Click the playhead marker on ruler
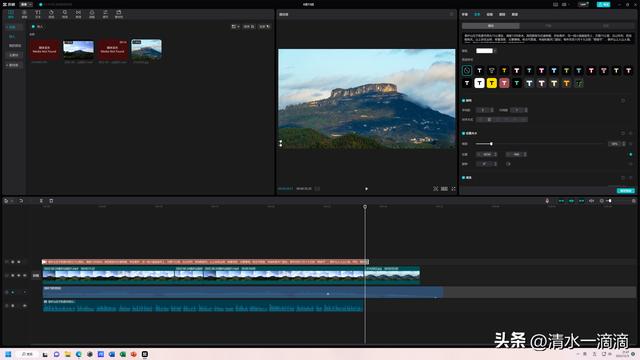 [365, 207]
